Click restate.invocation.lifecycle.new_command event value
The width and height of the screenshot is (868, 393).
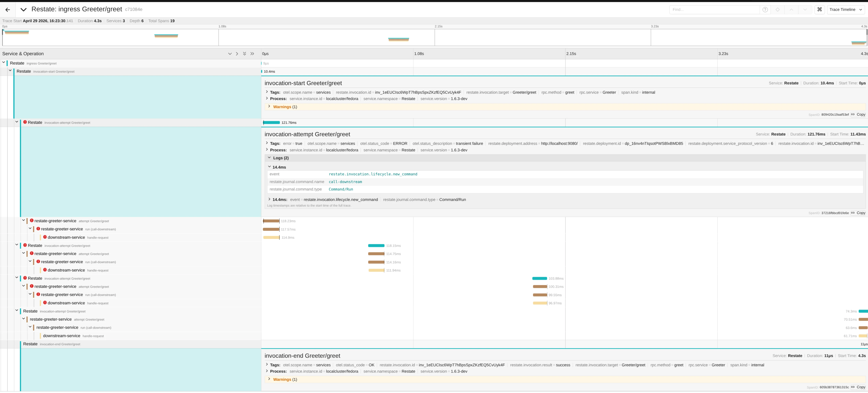(x=373, y=174)
